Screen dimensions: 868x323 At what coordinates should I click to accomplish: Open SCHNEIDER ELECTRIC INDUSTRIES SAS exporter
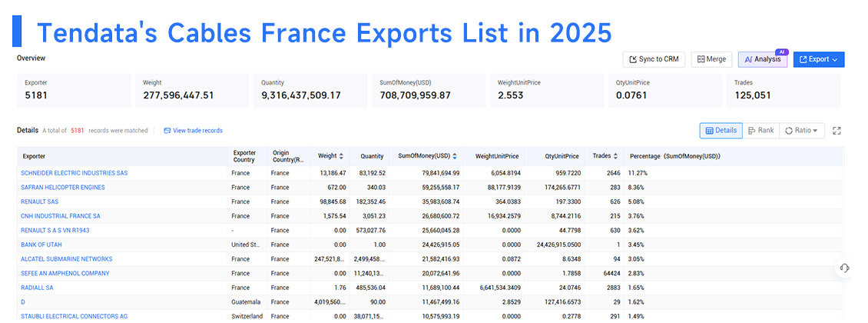click(x=75, y=173)
